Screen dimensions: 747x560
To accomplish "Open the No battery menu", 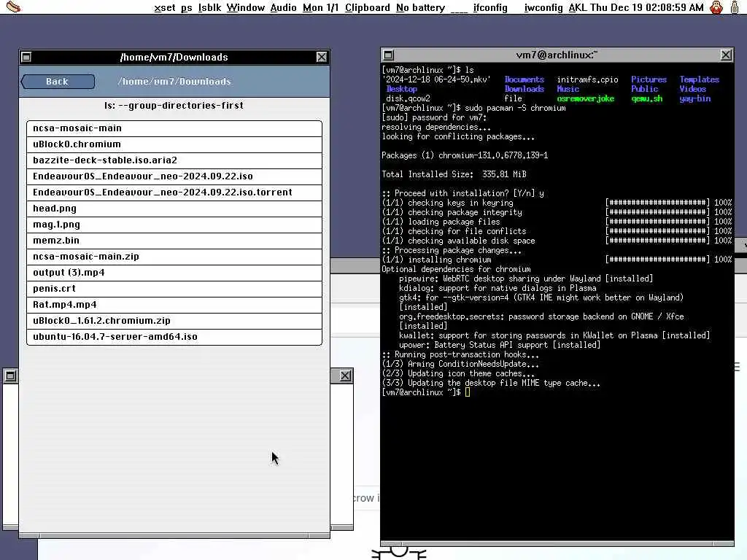I will tap(420, 7).
